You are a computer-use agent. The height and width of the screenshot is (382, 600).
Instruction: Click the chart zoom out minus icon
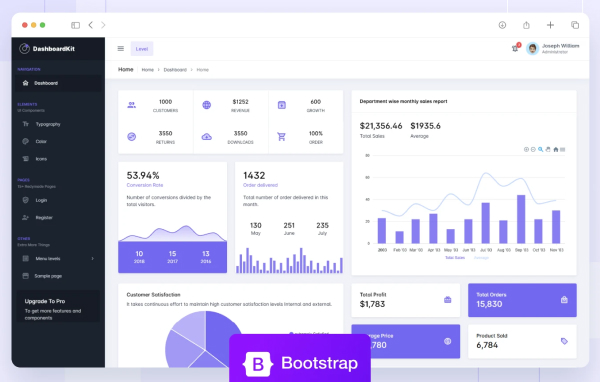pos(533,150)
